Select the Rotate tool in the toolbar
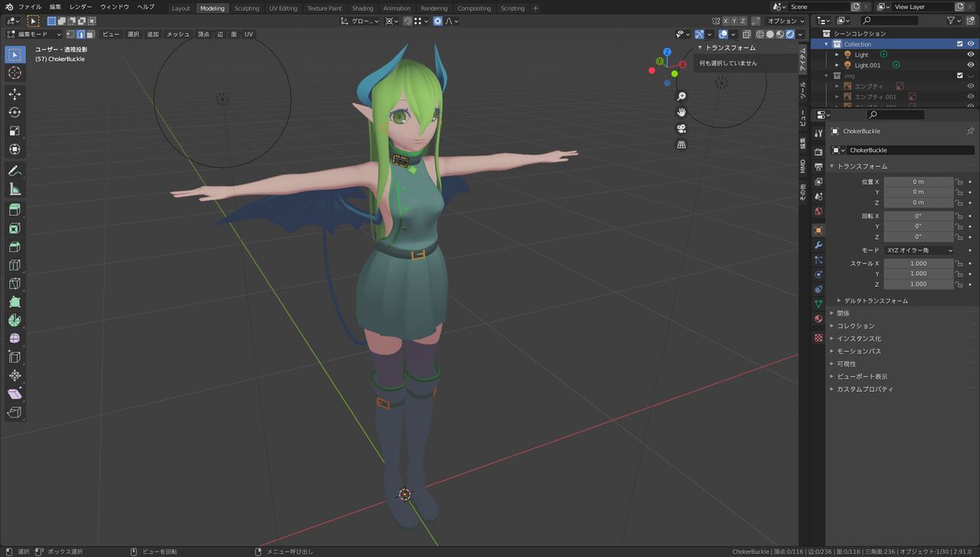The height and width of the screenshot is (557, 980). tap(15, 112)
